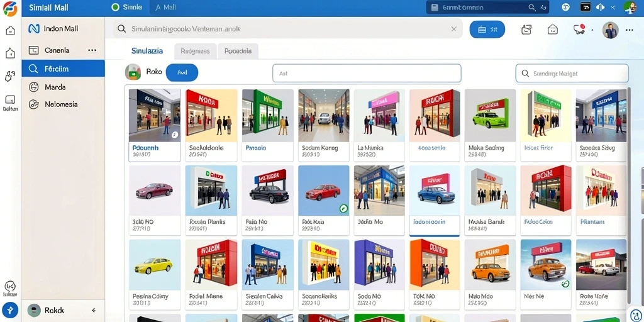Click the colorful app logo in the corner
644x322 pixels.
pyautogui.click(x=10, y=8)
